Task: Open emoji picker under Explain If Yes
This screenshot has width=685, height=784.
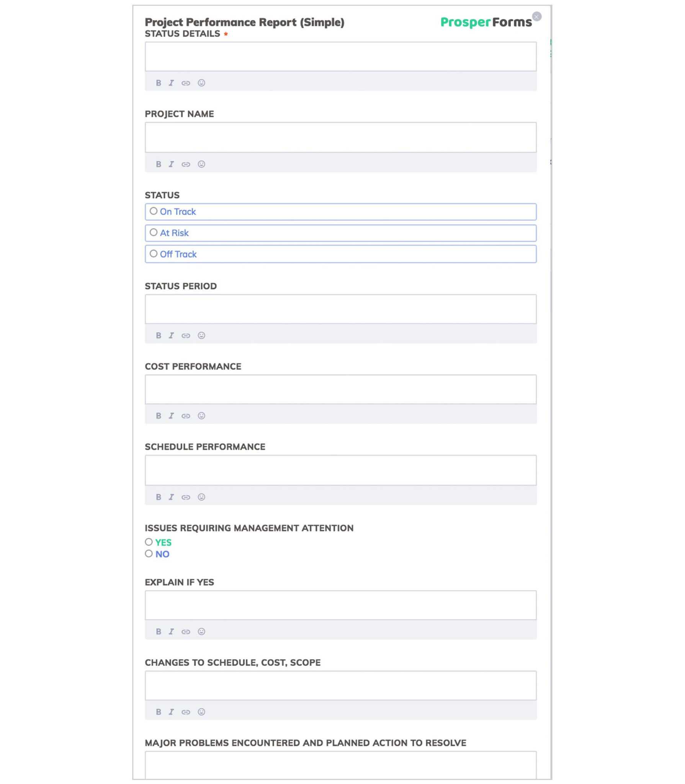Action: (201, 631)
